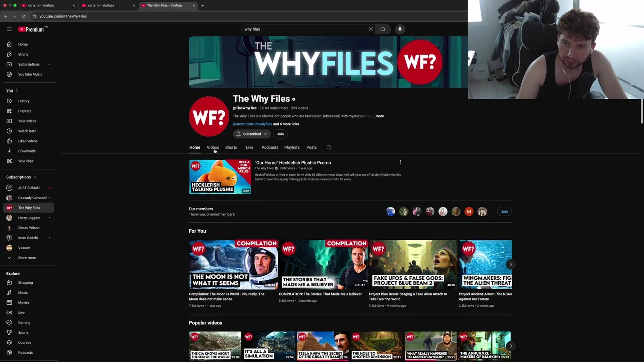644x362 pixels.
Task: Switch to the channel Shorts tab
Action: pyautogui.click(x=231, y=147)
